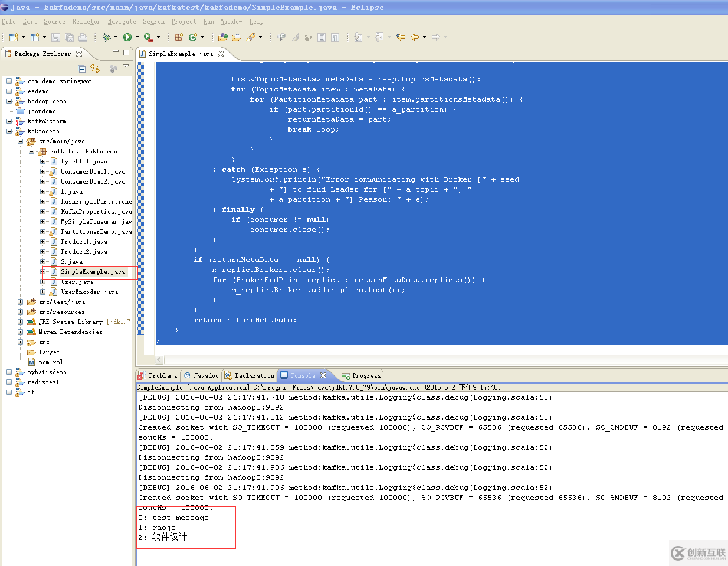Go to Last Edit Location arrow icon

tap(401, 37)
